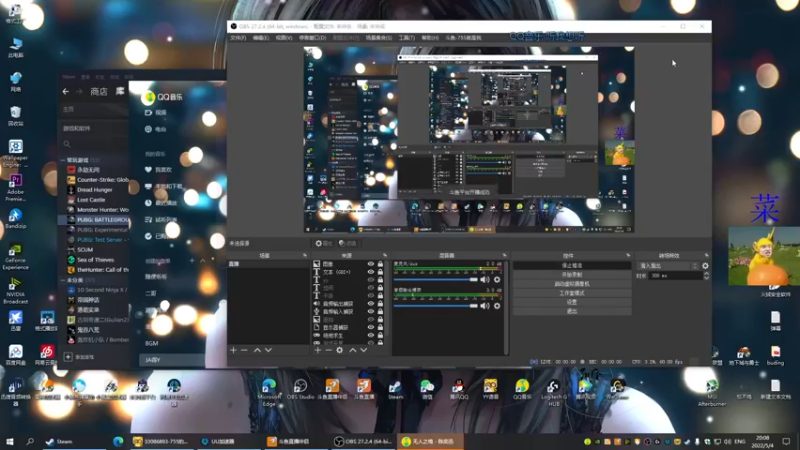Pop out the 场景 dock panel
Viewport: 800px width, 450px height.
click(x=305, y=255)
